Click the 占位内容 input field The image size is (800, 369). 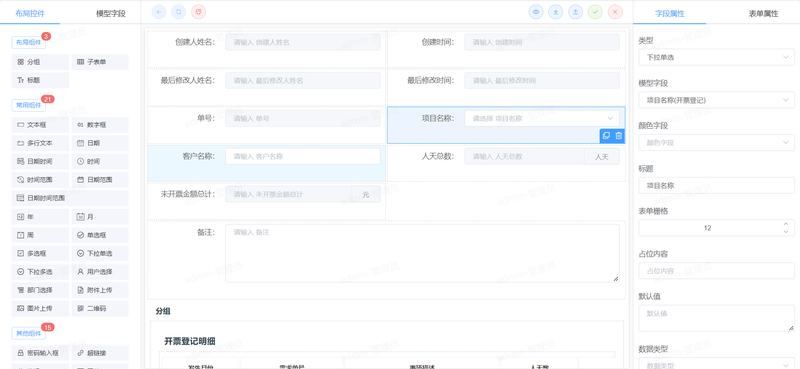click(716, 270)
